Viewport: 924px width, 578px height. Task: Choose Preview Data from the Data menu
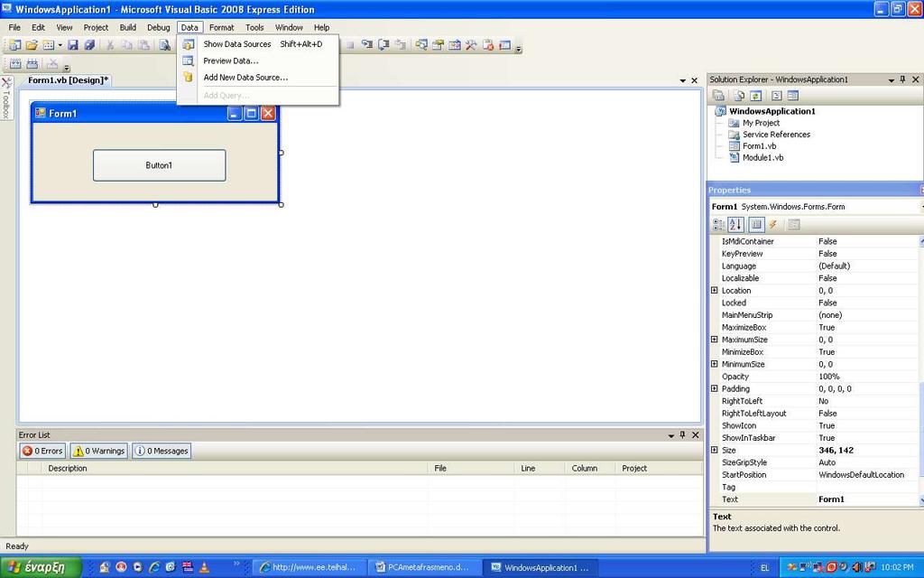pos(257,61)
